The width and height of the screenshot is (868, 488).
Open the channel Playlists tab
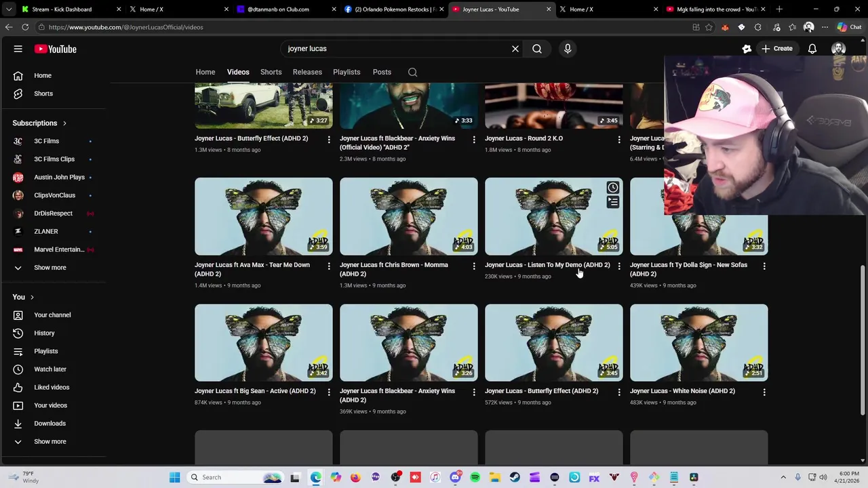click(347, 72)
